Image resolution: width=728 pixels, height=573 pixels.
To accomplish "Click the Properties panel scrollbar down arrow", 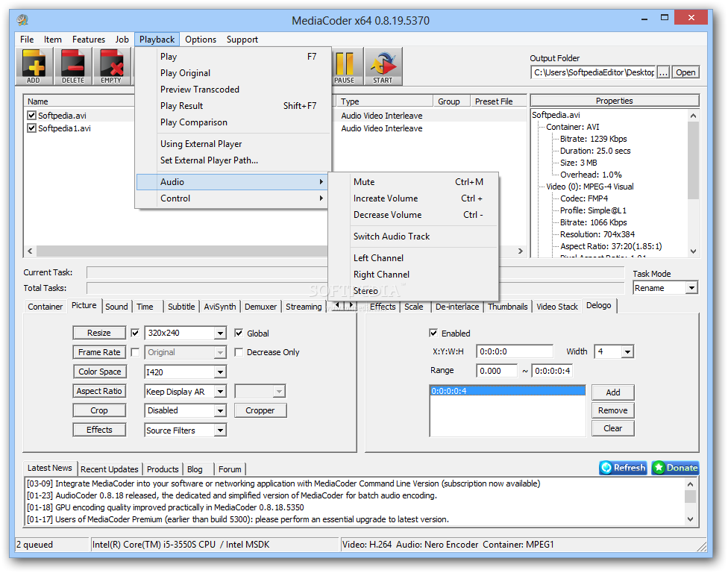I will pyautogui.click(x=693, y=251).
